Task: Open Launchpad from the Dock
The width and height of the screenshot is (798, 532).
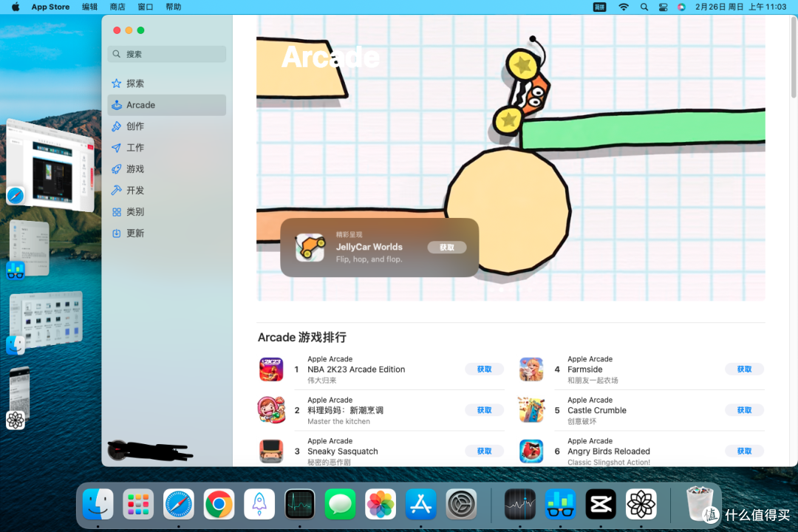Action: [138, 504]
